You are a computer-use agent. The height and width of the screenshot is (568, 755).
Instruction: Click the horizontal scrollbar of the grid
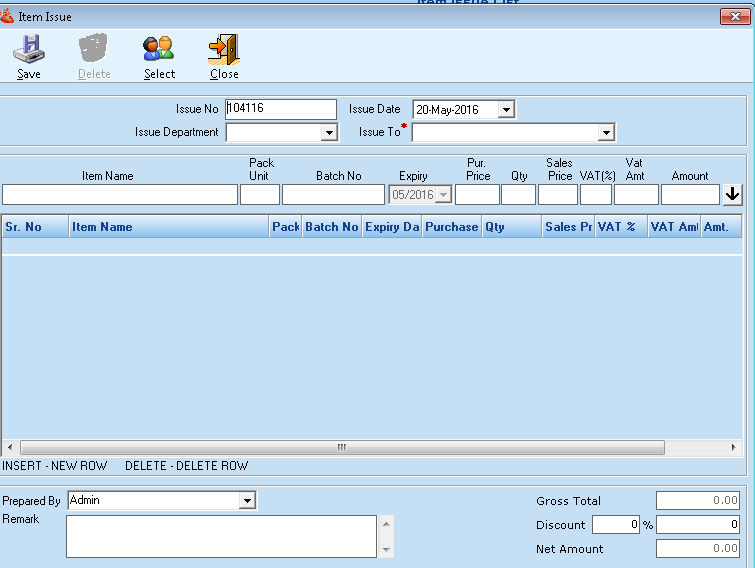pos(340,447)
